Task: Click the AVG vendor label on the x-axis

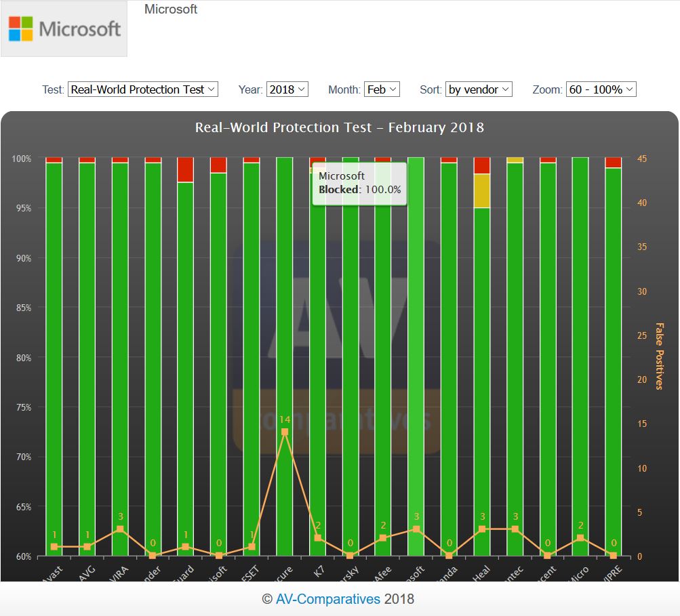Action: 87,573
